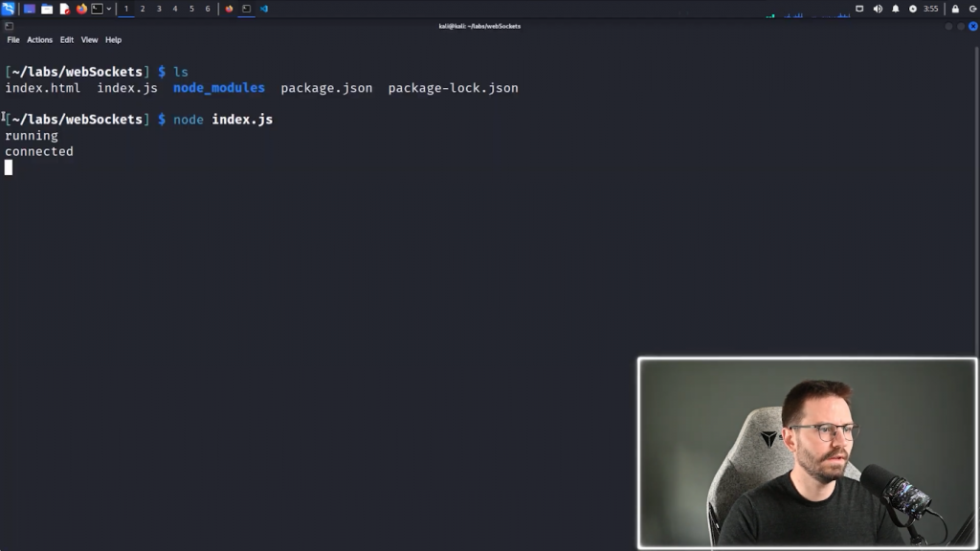The width and height of the screenshot is (980, 551).
Task: Click 'node_modules' directory name
Action: click(219, 88)
